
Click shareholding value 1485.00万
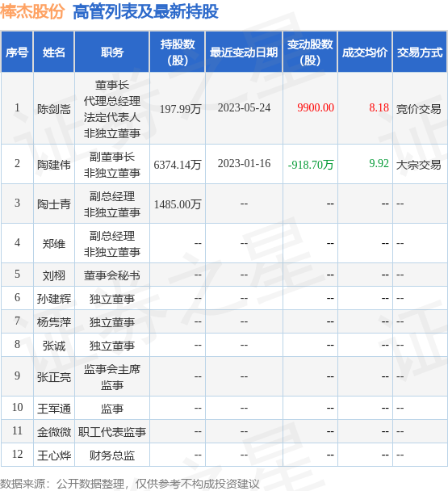click(178, 204)
